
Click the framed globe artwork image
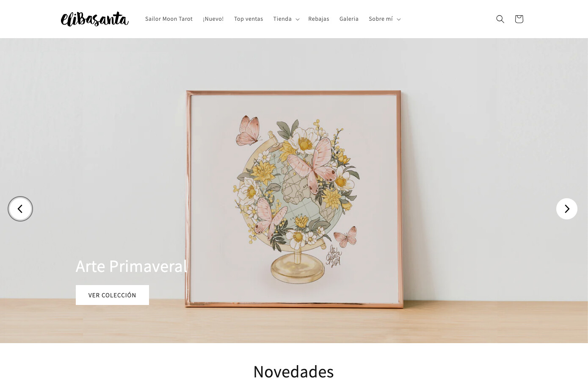[294, 199]
